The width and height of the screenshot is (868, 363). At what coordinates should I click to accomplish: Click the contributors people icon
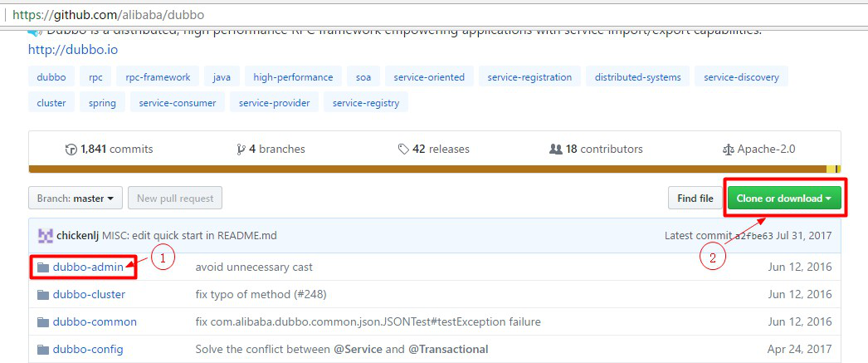coord(556,150)
